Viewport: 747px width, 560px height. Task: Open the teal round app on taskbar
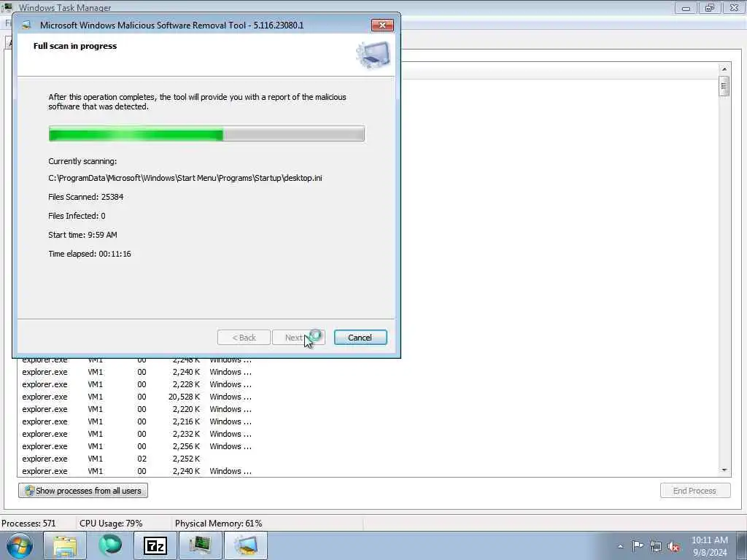(110, 545)
